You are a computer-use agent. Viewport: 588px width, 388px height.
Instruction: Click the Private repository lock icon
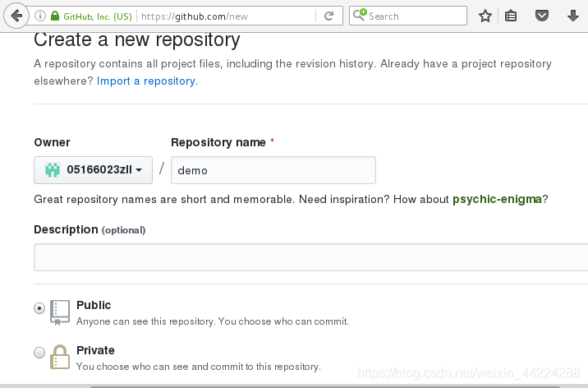tap(60, 357)
